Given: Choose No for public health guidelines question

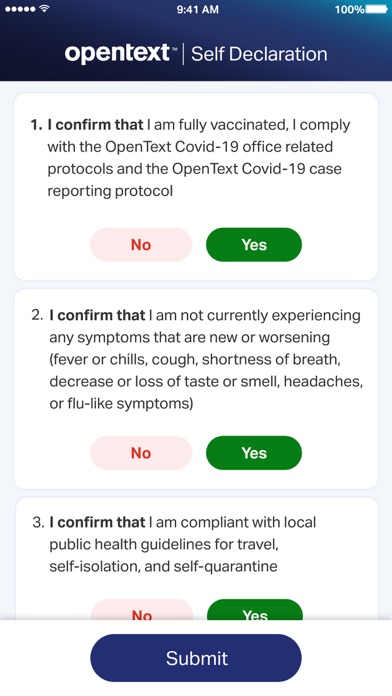Looking at the screenshot, I should click(142, 610).
